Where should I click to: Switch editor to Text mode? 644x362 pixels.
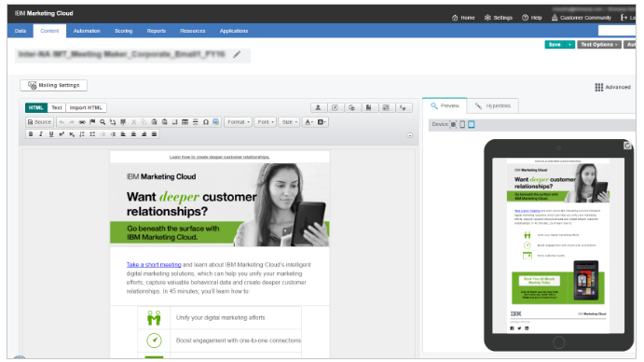click(57, 108)
